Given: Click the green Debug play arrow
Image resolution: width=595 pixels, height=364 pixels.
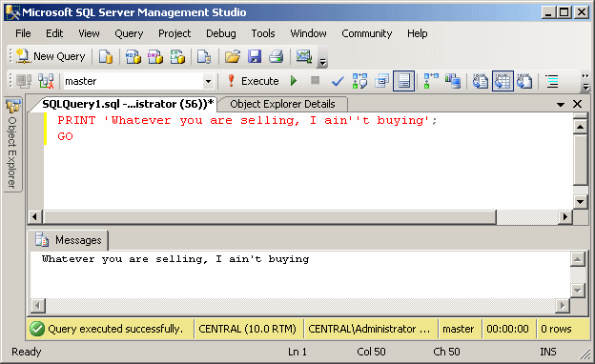Looking at the screenshot, I should 294,81.
